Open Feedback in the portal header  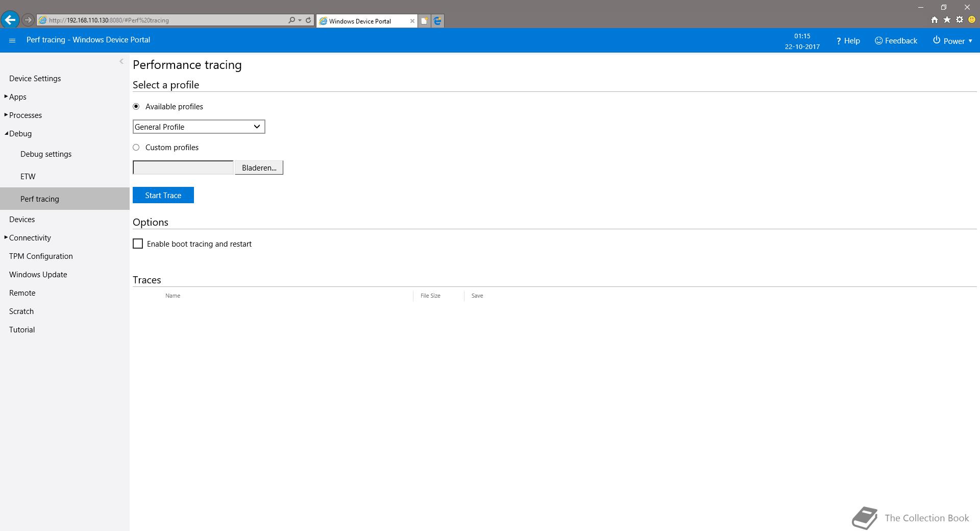(896, 41)
